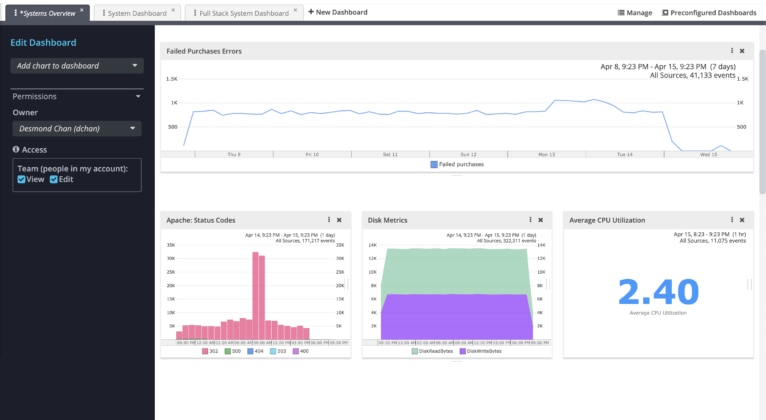Switch to the System Dashboard tab
Image resolution: width=766 pixels, height=420 pixels.
(136, 13)
